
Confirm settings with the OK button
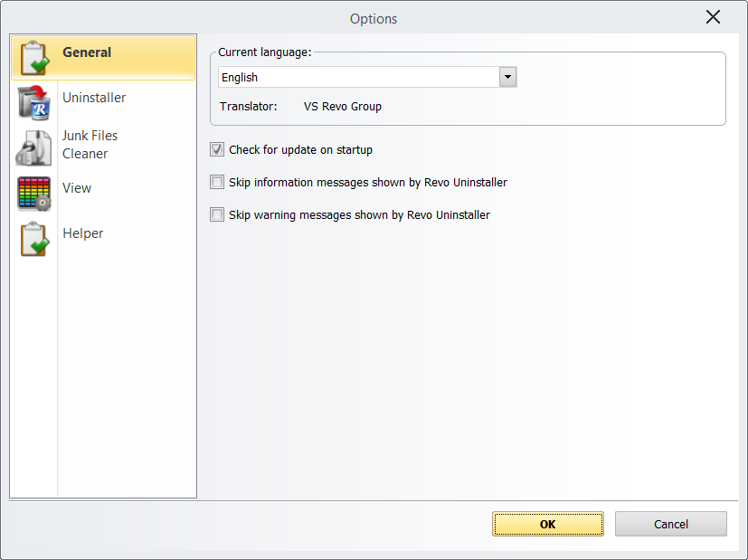[x=547, y=524]
